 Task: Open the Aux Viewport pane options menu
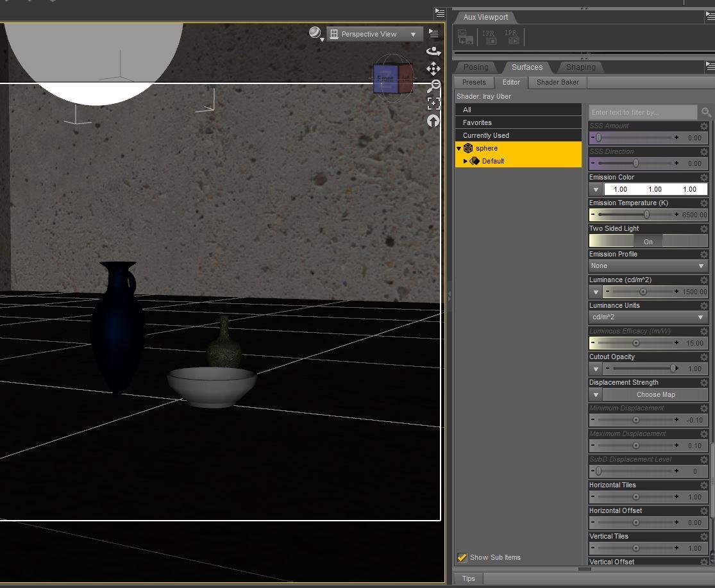coord(710,17)
